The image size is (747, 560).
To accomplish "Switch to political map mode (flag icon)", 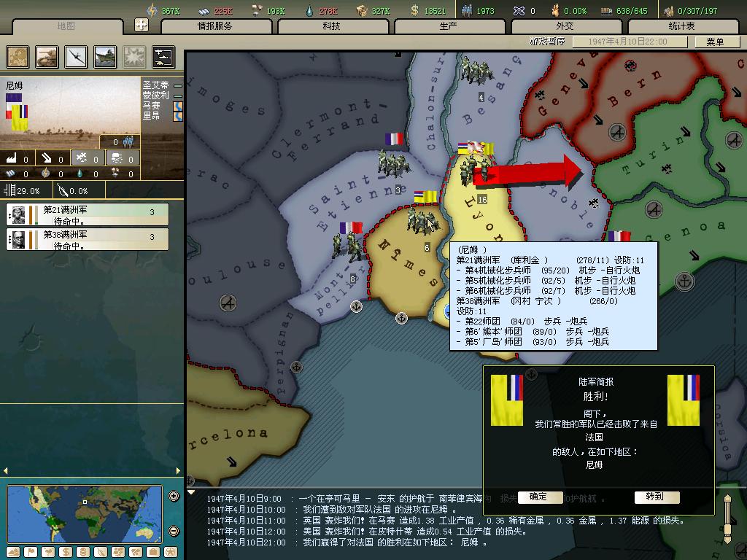I will [x=31, y=552].
